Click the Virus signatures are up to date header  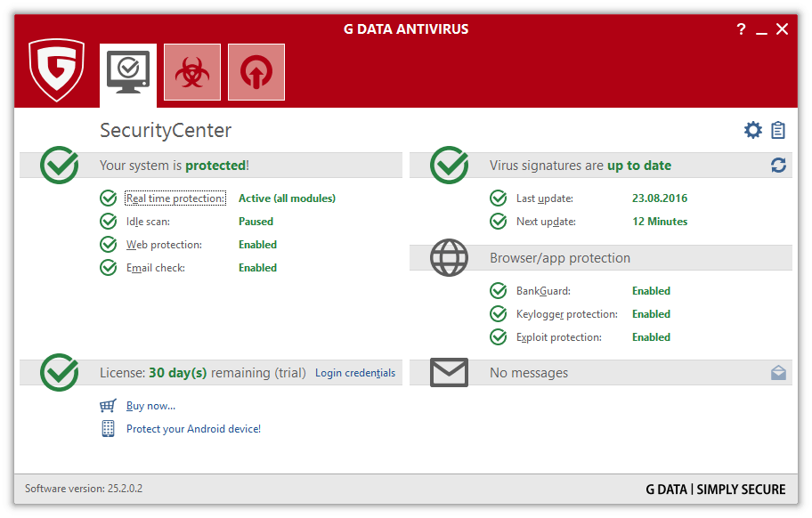581,165
